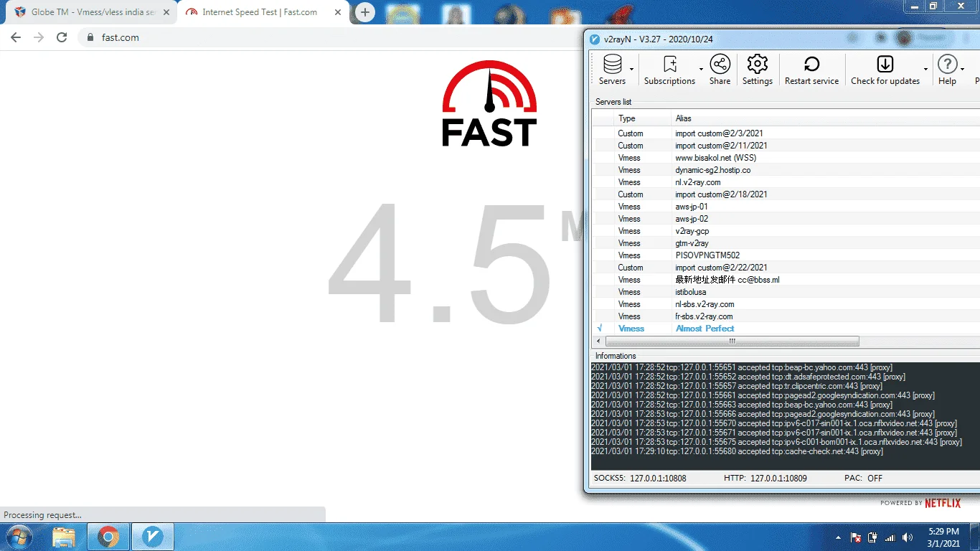Click Chrome's forward navigation arrow
980x551 pixels.
[x=39, y=37]
